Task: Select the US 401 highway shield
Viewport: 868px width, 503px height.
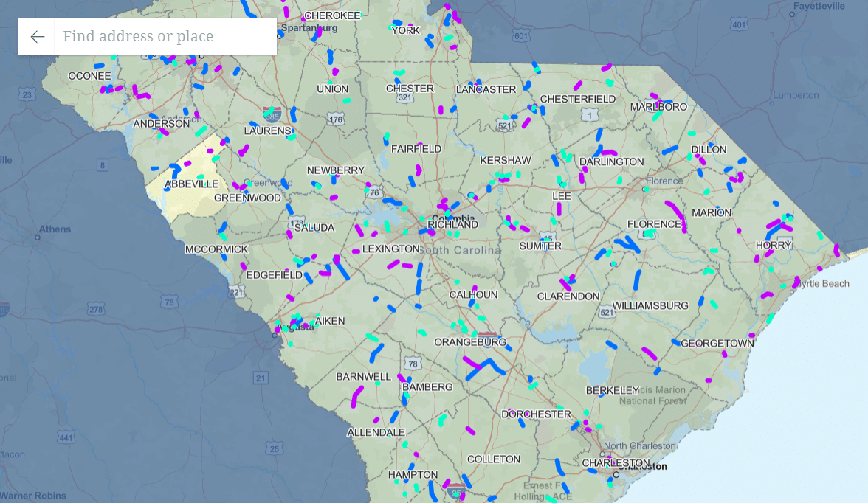Action: pyautogui.click(x=739, y=24)
